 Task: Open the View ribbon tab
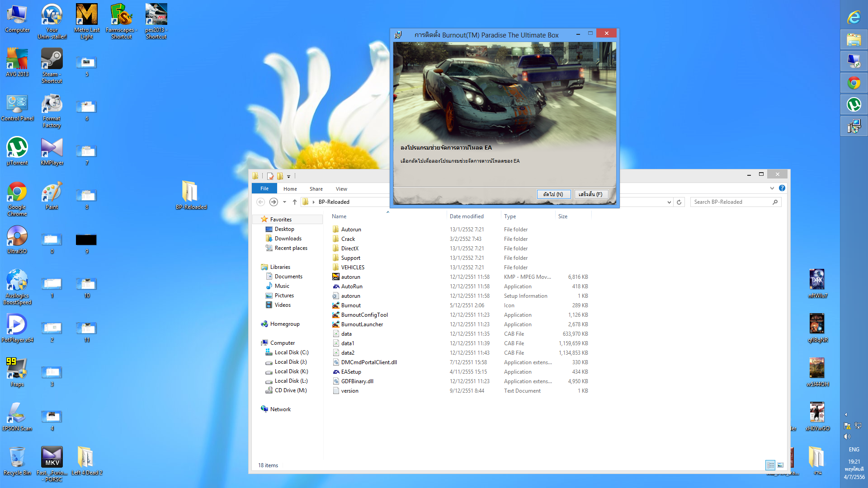click(x=341, y=189)
